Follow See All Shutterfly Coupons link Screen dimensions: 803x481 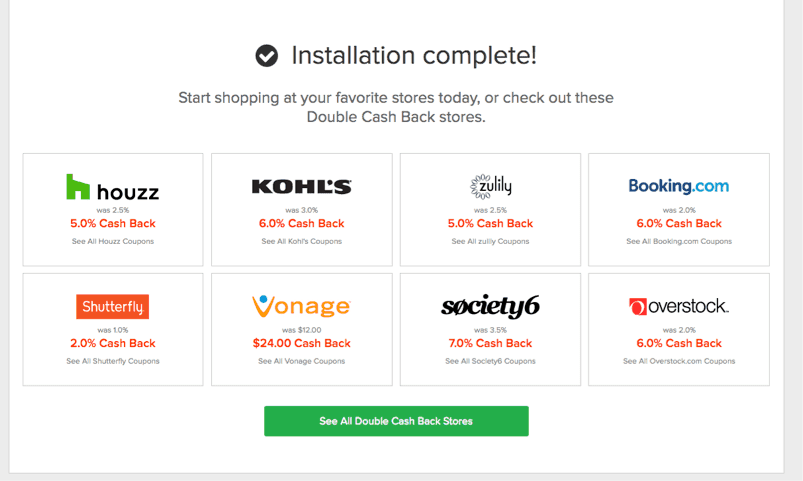(113, 361)
